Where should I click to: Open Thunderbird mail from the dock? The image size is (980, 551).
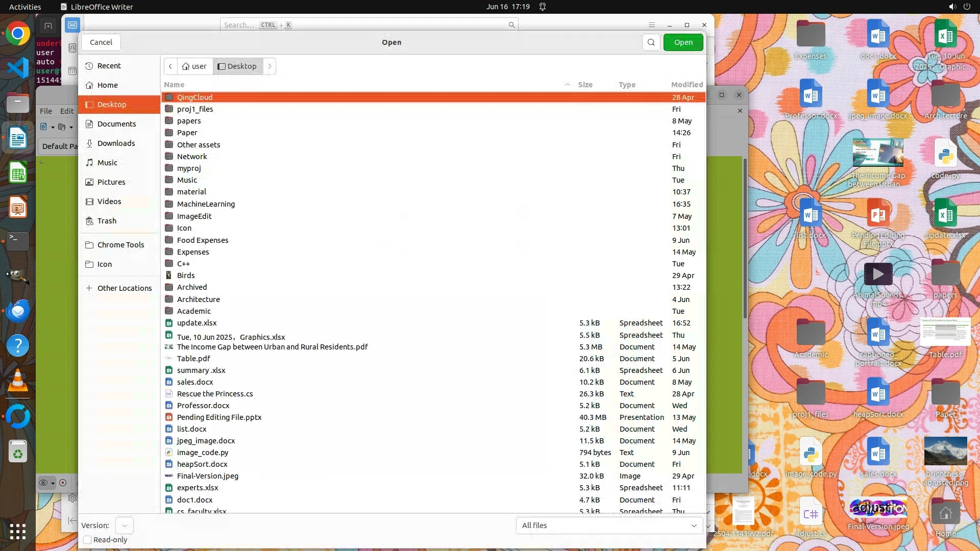pyautogui.click(x=18, y=311)
